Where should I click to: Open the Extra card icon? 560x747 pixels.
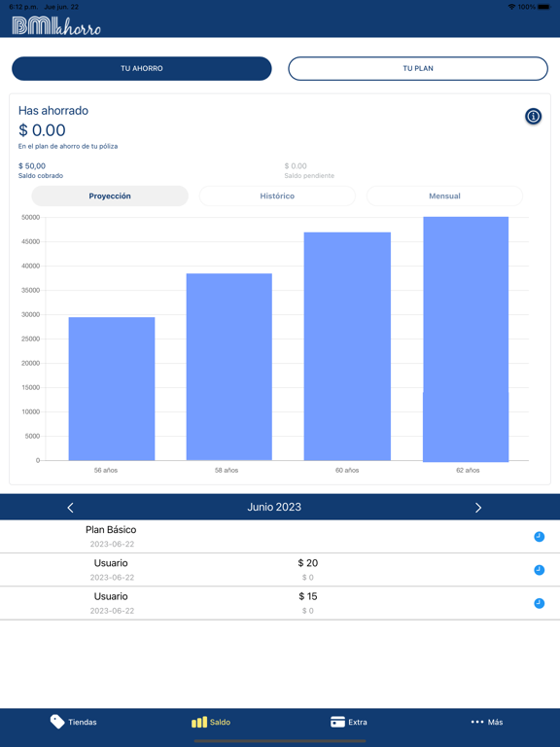337,722
